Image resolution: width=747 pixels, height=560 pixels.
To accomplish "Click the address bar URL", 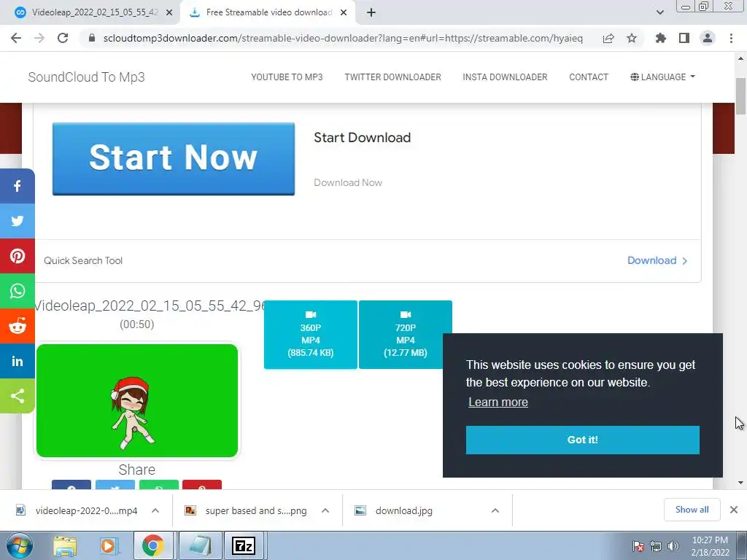I will click(343, 38).
